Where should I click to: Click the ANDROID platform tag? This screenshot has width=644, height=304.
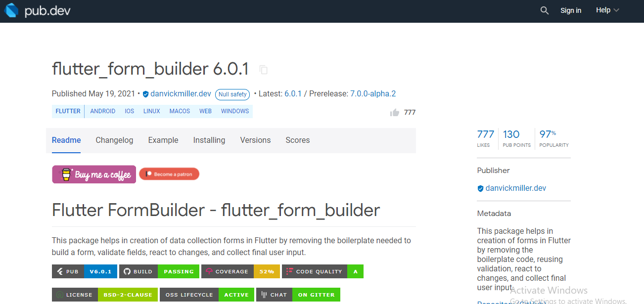pos(103,111)
